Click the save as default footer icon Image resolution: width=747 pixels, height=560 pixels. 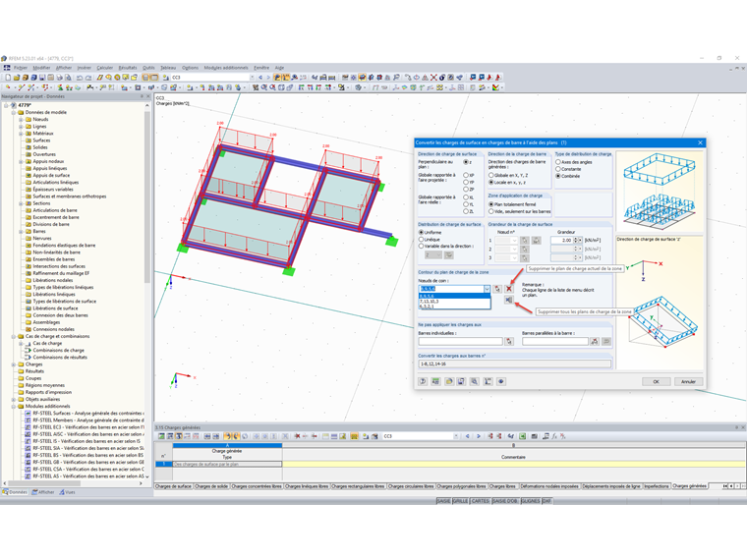pos(461,381)
